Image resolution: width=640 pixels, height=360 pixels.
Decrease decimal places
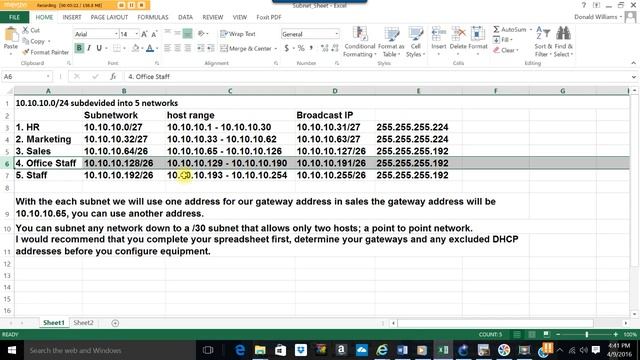[x=335, y=48]
